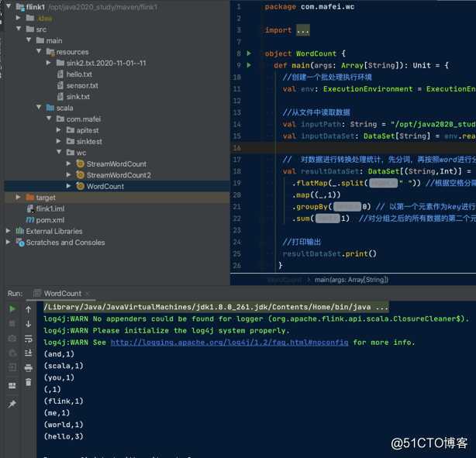Click 'package com.mafei.wc' line
476x458 pixels.
tap(309, 7)
